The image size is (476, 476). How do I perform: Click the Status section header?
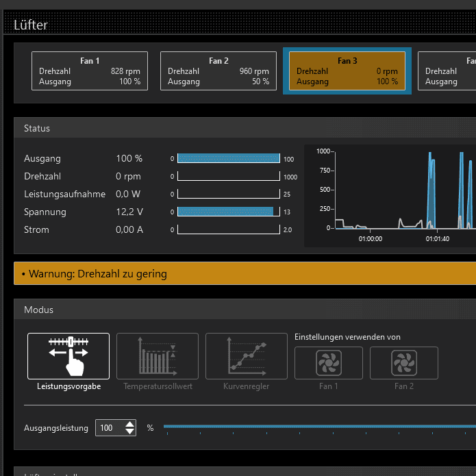coord(245,128)
